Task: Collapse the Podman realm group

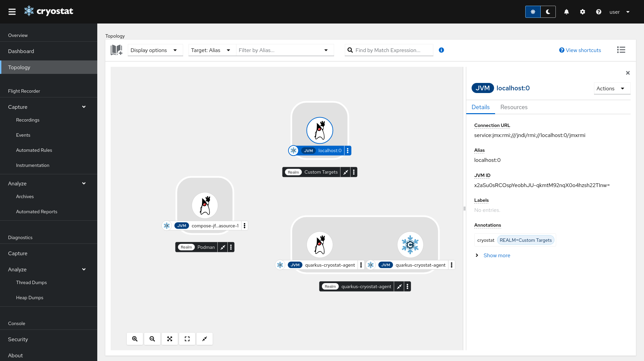Action: pos(223,247)
